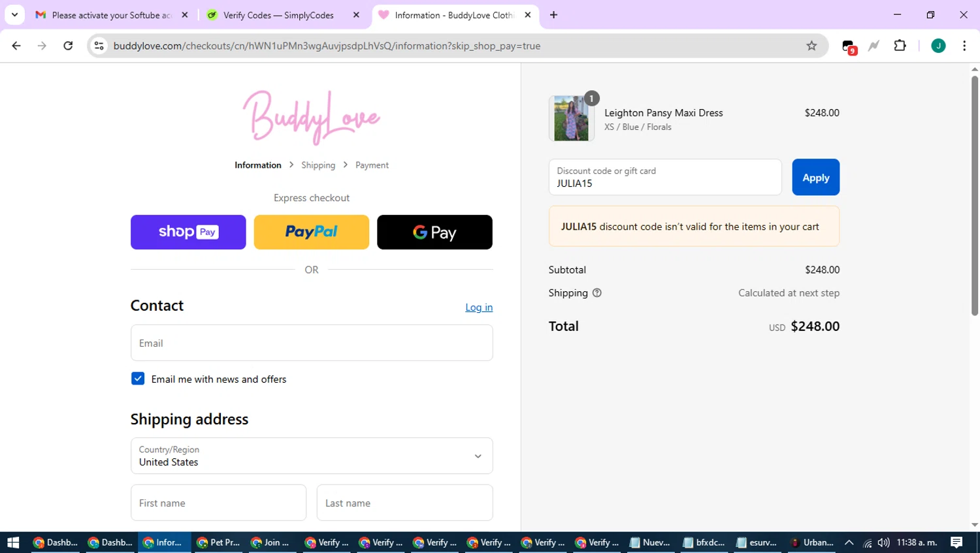Select the Information breadcrumb step
Image resolution: width=980 pixels, height=553 pixels.
point(258,165)
